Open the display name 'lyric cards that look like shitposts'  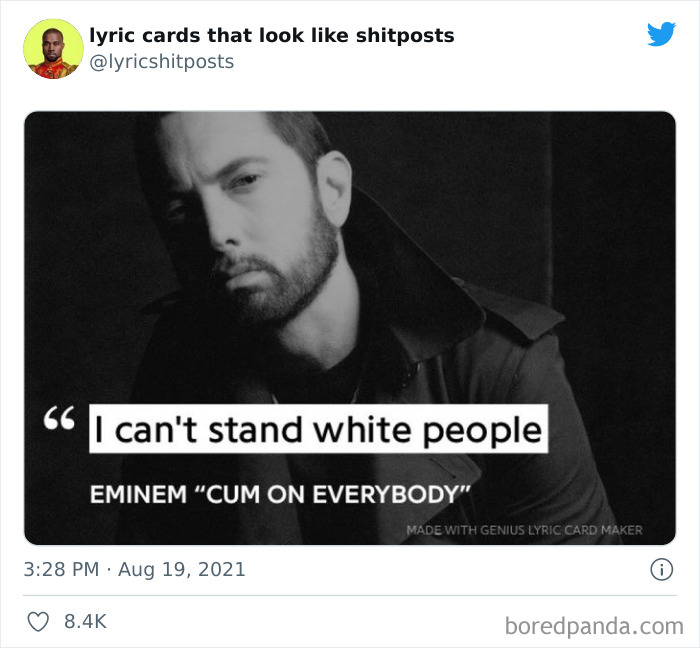272,36
